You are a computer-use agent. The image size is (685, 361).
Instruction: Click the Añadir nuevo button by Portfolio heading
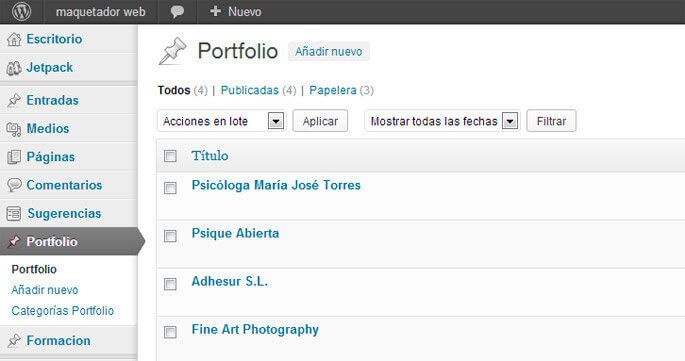point(329,52)
